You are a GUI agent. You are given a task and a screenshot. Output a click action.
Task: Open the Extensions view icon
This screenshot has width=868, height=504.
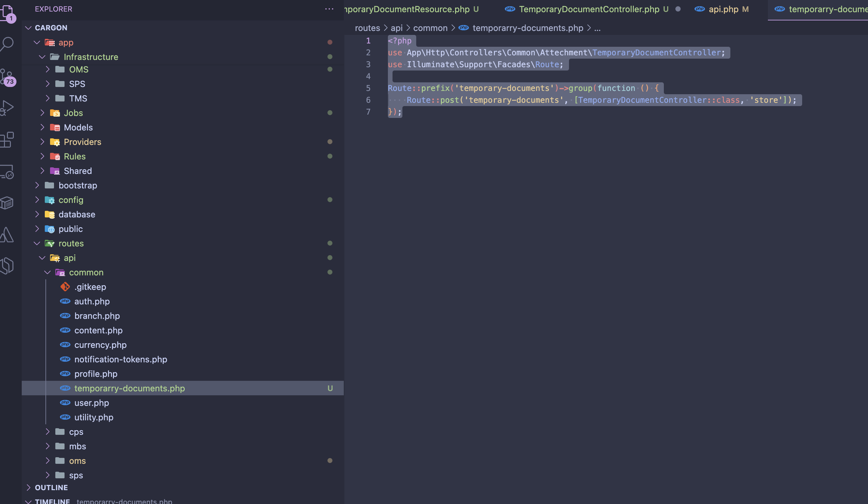coord(7,140)
